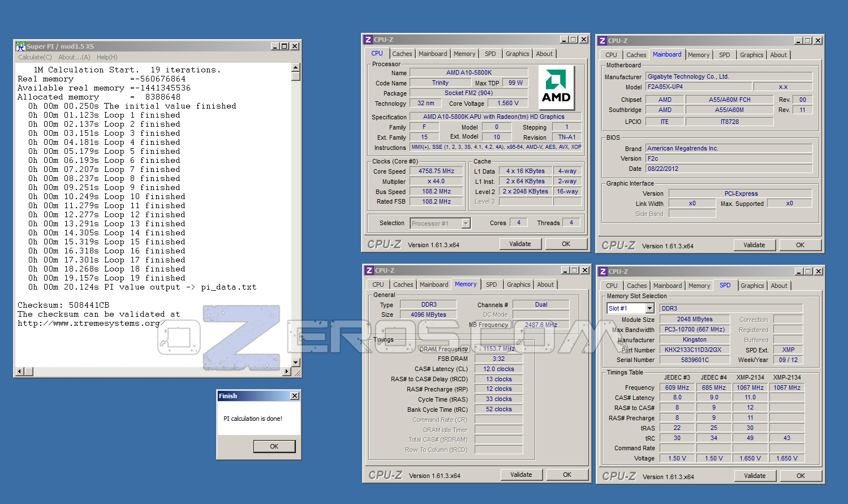Click the Z icon of CPU-Z SPD window
Viewport: 848px width, 504px height.
603,272
